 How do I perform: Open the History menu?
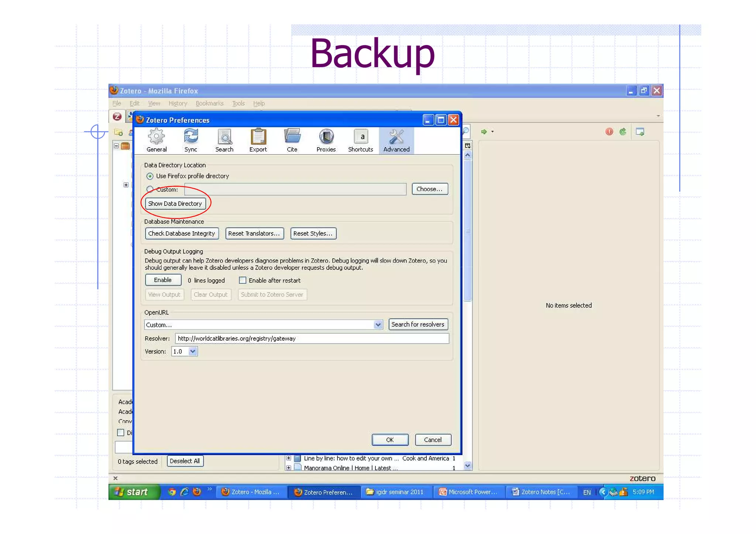(178, 103)
